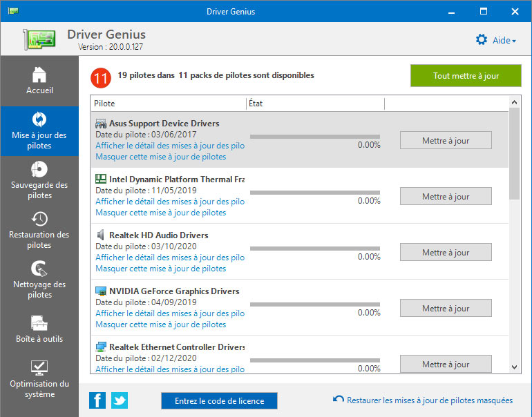Click the red 11 updates badge

pyautogui.click(x=101, y=78)
